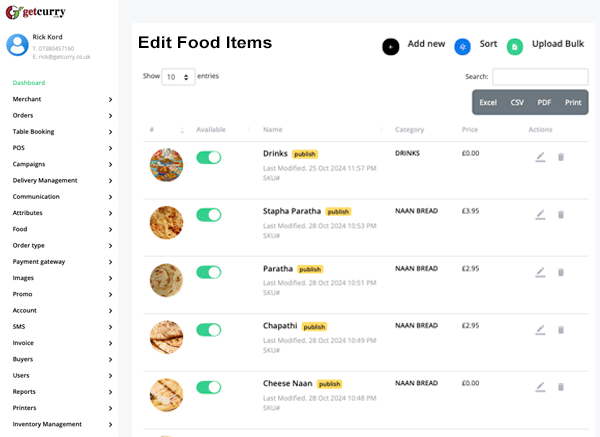The image size is (600, 437).
Task: Click the blue Sort icon
Action: (462, 46)
